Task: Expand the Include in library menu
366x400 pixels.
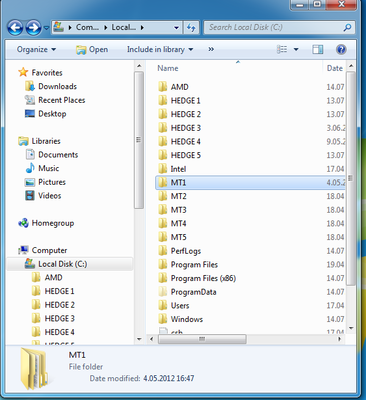Action: point(160,49)
